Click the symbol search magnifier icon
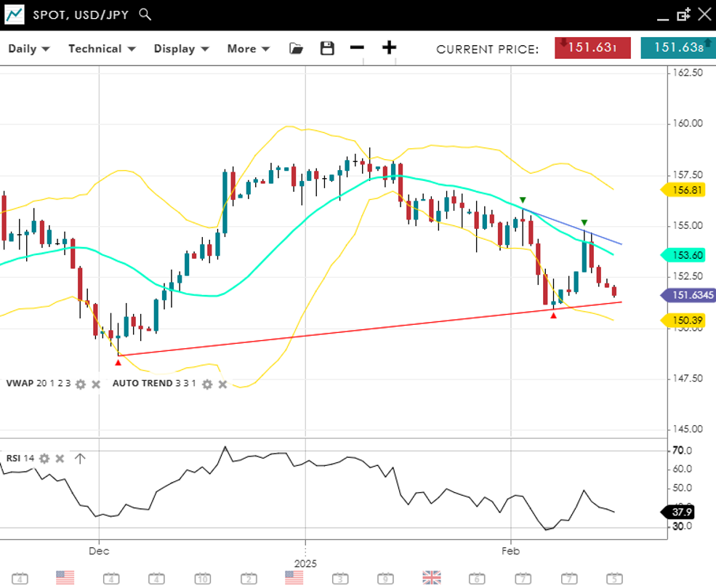This screenshot has height=588, width=716. tap(145, 15)
